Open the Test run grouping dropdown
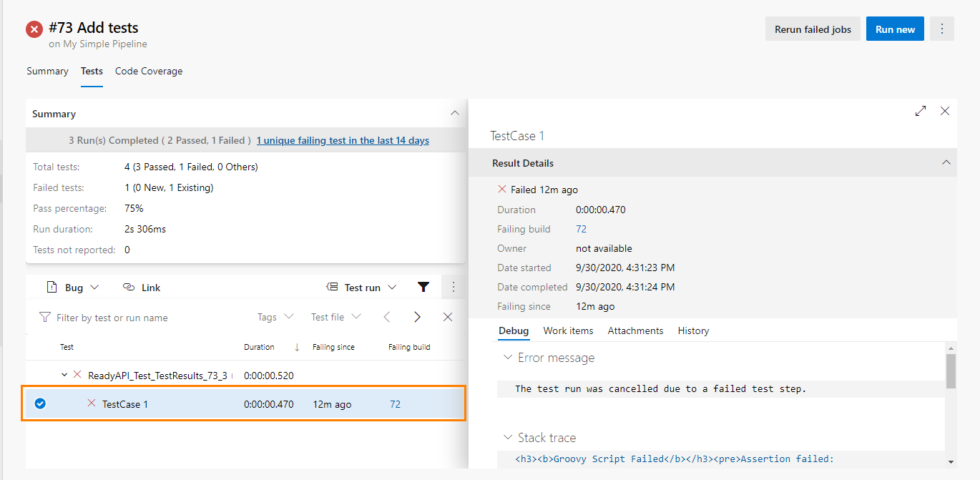 point(361,288)
